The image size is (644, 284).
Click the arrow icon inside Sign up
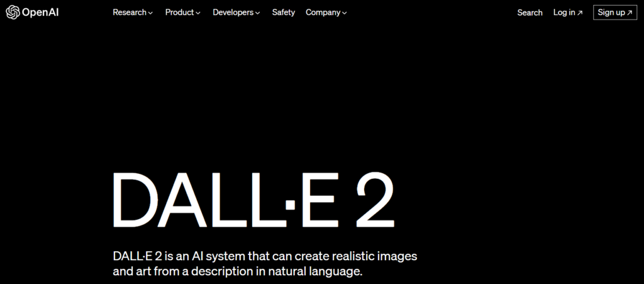[x=630, y=13]
